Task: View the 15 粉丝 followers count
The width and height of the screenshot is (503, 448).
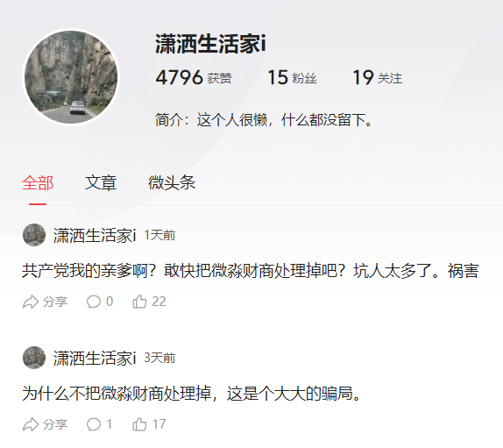Action: click(x=292, y=78)
